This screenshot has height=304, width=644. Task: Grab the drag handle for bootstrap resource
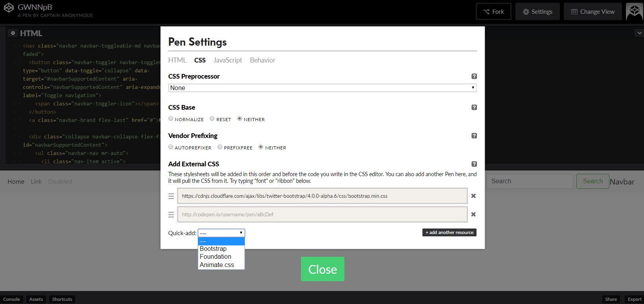[171, 196]
